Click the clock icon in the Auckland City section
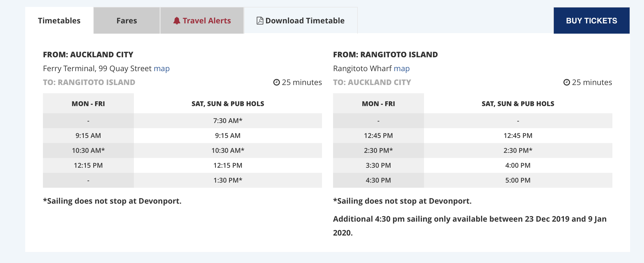The image size is (644, 263). (x=277, y=82)
